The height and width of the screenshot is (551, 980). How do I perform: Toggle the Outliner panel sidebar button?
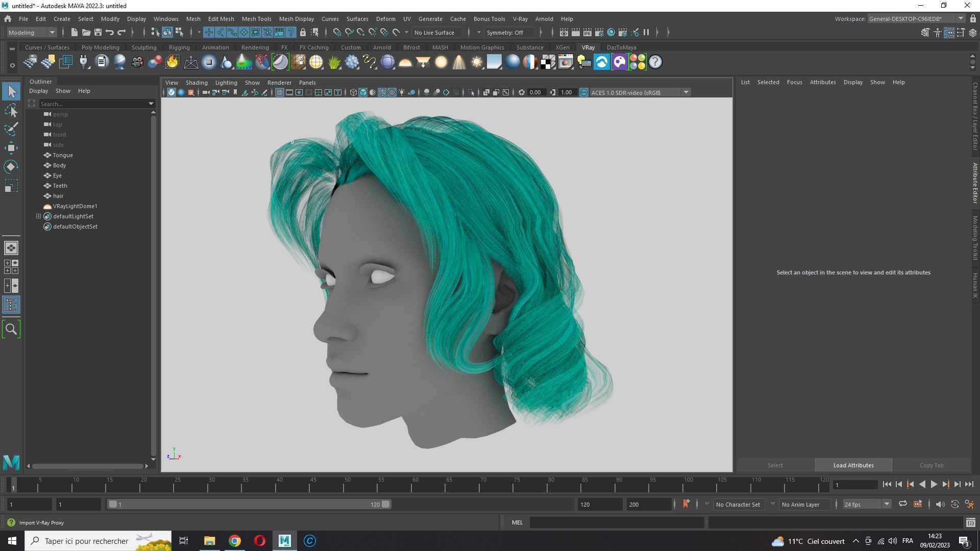(11, 305)
